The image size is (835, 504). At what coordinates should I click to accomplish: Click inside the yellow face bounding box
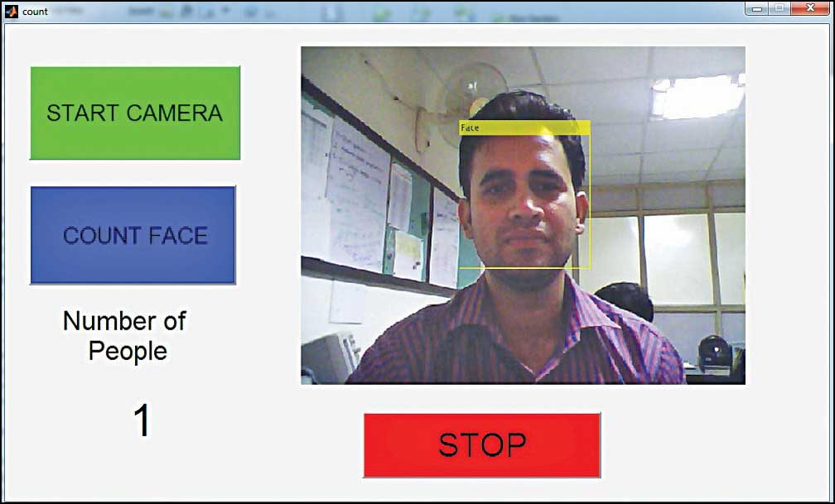[524, 201]
